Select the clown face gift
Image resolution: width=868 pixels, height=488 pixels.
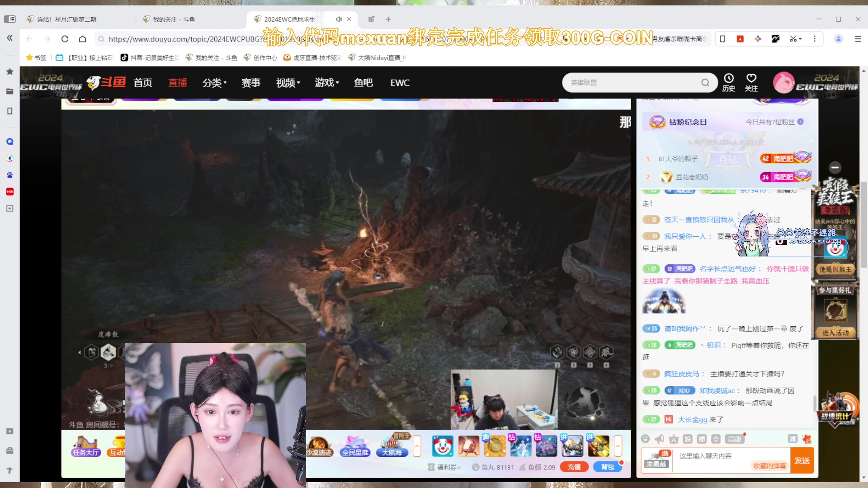443,446
